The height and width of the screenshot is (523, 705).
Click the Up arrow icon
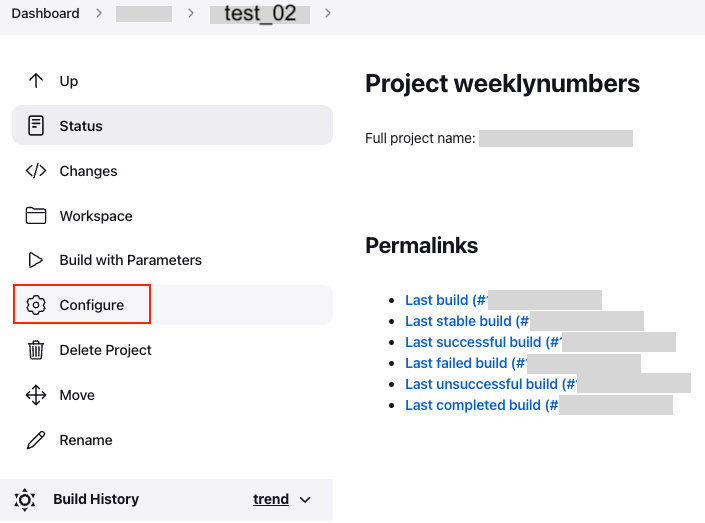pyautogui.click(x=36, y=81)
